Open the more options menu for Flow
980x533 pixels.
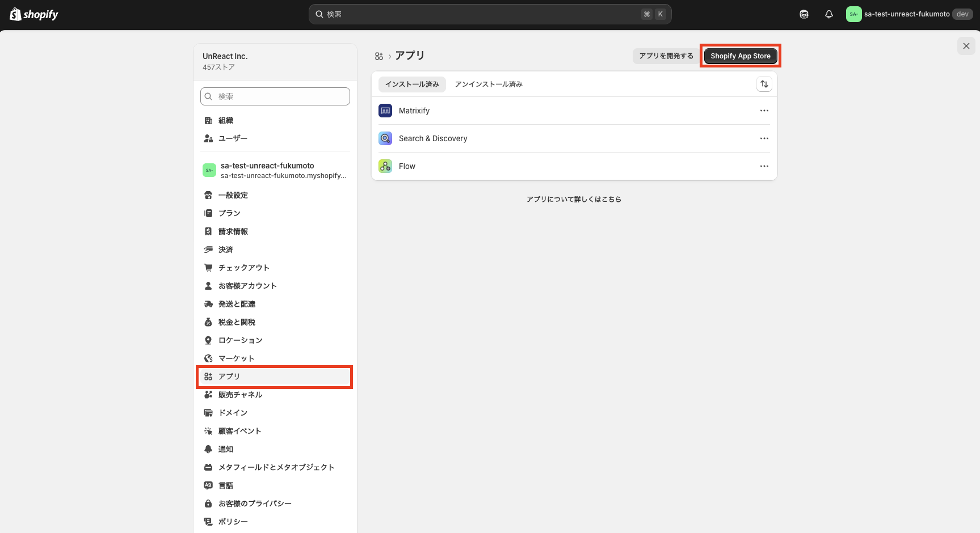coord(764,166)
